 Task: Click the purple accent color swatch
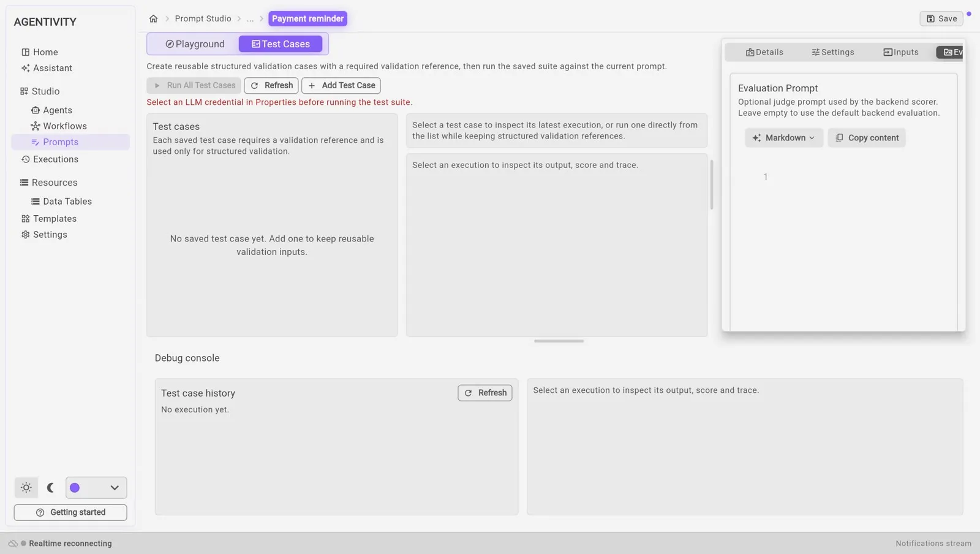75,488
